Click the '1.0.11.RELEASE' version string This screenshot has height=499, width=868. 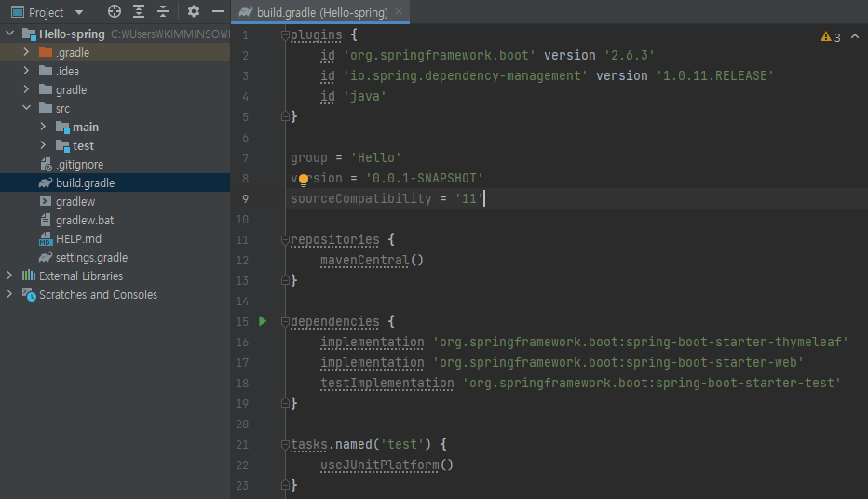coord(714,75)
